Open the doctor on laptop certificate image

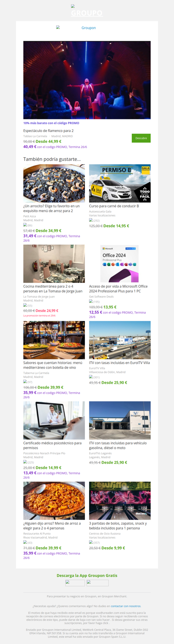click(x=54, y=420)
